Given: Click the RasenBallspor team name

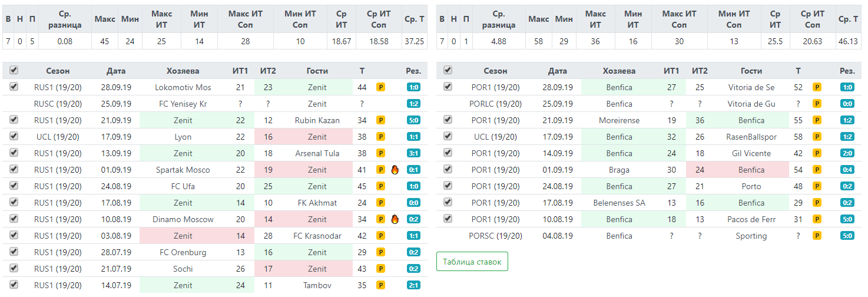Looking at the screenshot, I should click(751, 137).
